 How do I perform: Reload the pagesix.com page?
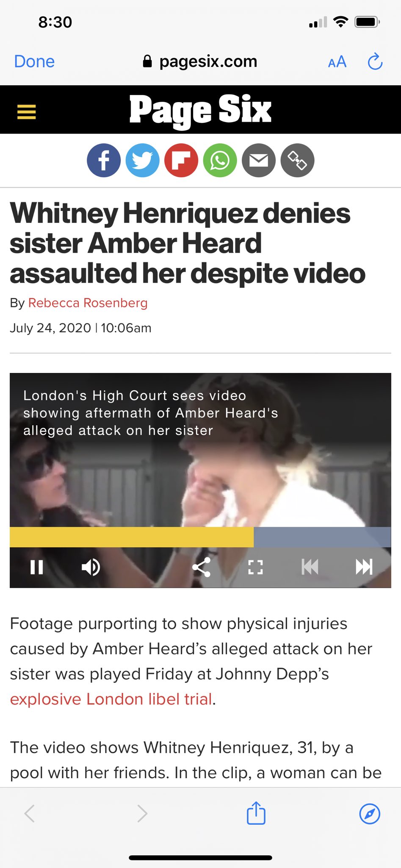[x=375, y=61]
